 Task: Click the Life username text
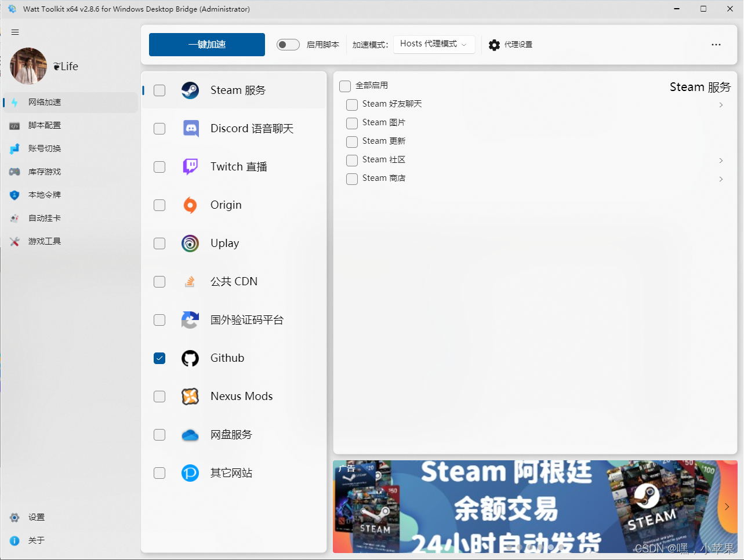pyautogui.click(x=66, y=67)
